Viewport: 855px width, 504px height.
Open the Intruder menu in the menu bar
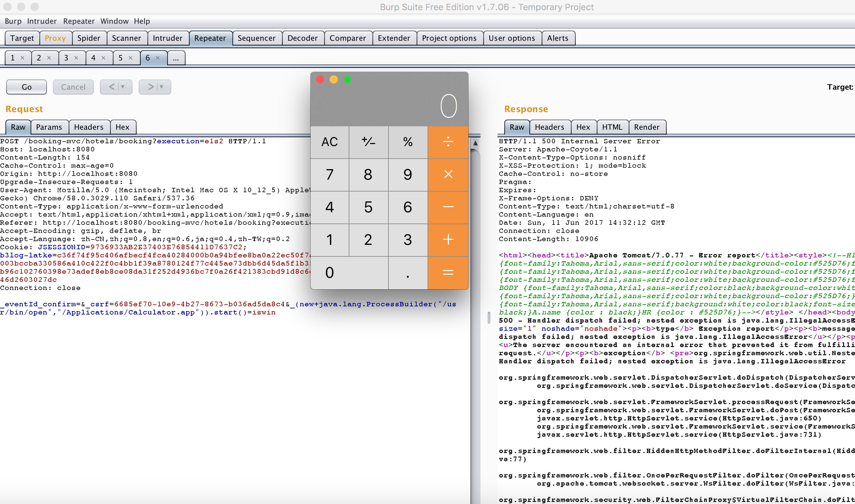(42, 21)
